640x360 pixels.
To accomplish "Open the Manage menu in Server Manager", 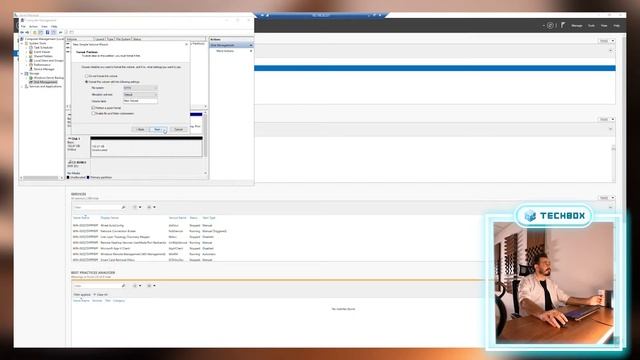I will (x=577, y=25).
